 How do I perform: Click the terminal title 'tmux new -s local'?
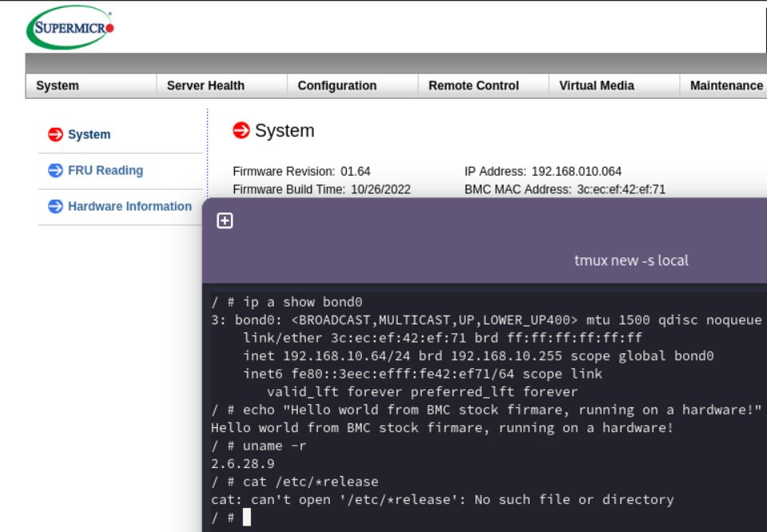[x=631, y=260]
